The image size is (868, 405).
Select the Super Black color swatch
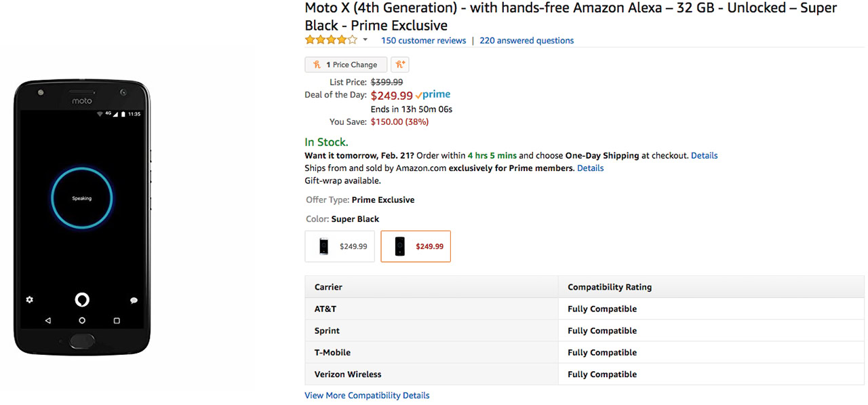(x=416, y=246)
